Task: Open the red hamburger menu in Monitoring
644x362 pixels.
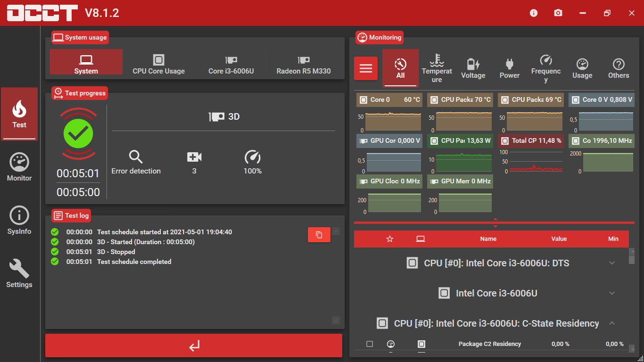Action: pyautogui.click(x=366, y=68)
